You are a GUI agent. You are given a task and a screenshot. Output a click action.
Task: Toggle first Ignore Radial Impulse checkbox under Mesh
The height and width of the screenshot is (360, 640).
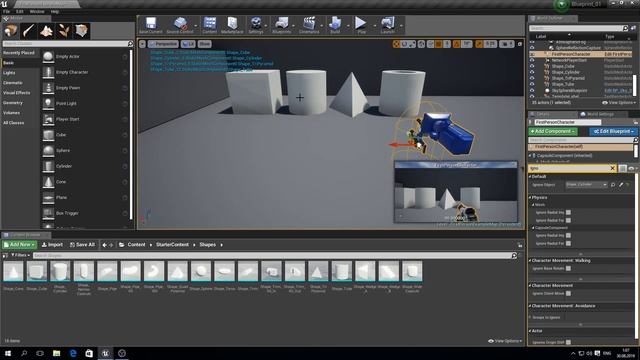569,213
